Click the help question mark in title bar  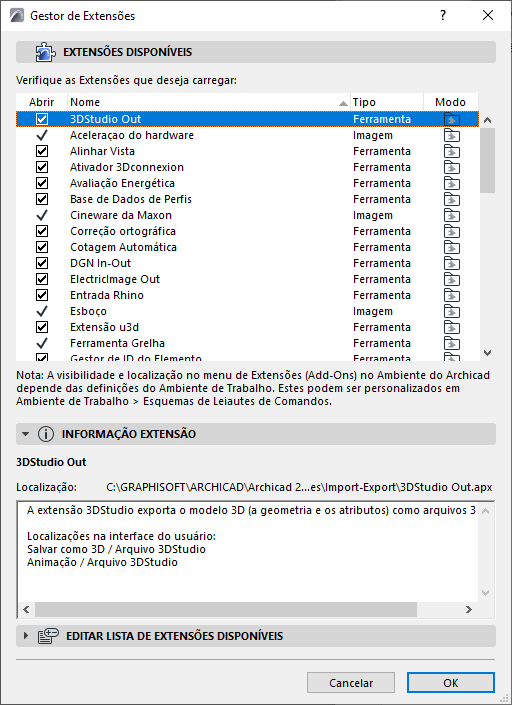(x=443, y=15)
